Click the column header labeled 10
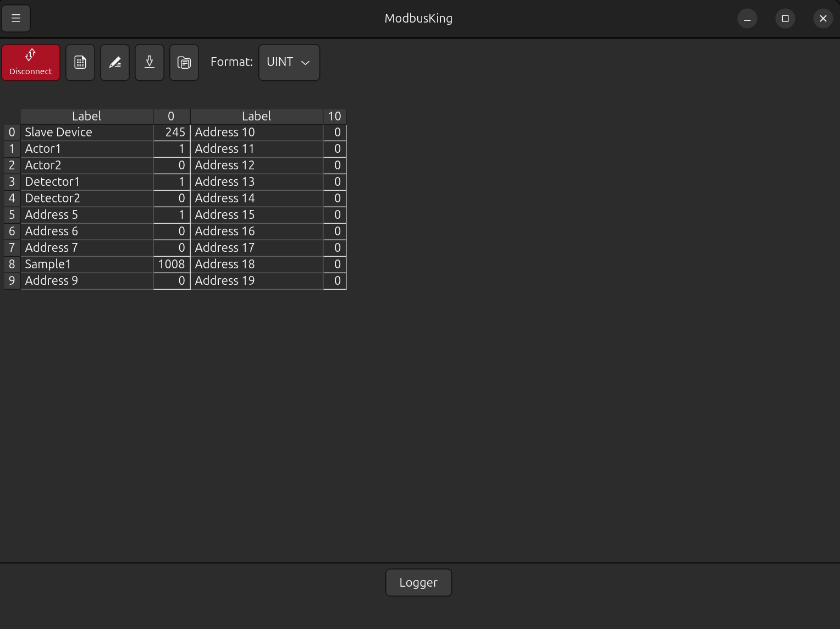This screenshot has width=840, height=629. pyautogui.click(x=334, y=116)
